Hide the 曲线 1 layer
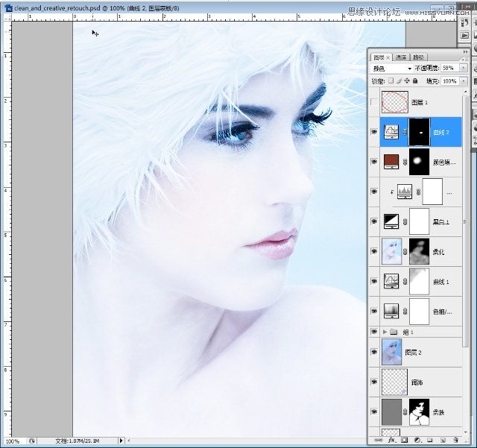Viewport: 477px width, 448px height. click(x=374, y=281)
